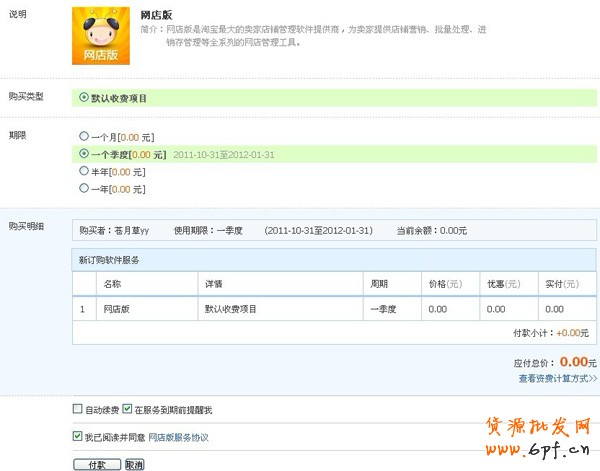Select the 一个季度 period option
600x471 pixels.
(83, 154)
